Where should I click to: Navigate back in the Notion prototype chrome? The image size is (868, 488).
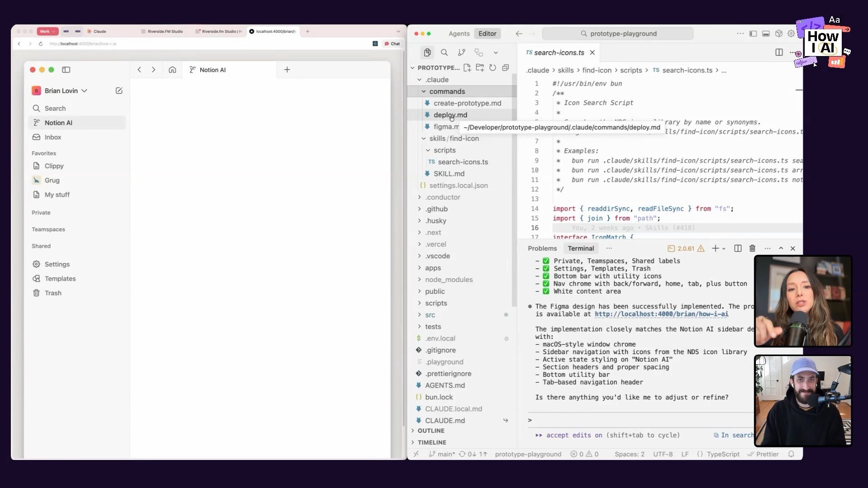coord(139,70)
